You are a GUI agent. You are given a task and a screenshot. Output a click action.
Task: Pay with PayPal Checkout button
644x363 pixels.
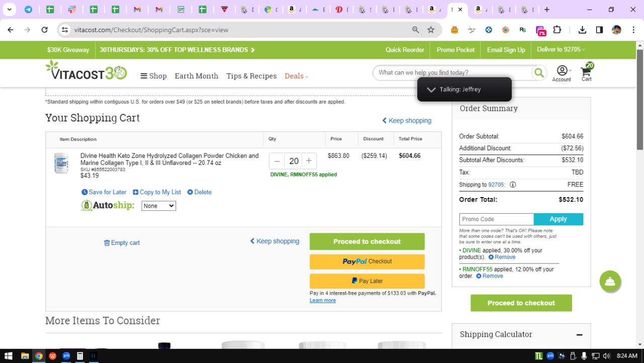click(367, 261)
